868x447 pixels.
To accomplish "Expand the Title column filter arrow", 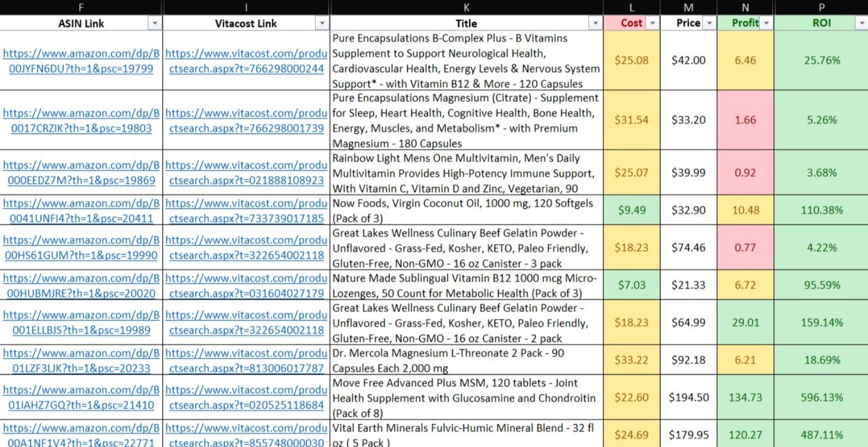I will tap(595, 23).
